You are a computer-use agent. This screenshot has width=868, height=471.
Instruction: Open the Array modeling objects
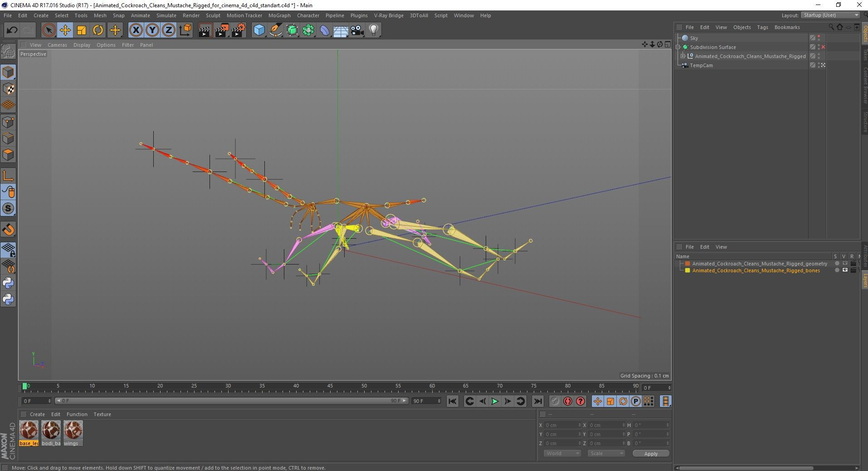[x=308, y=30]
